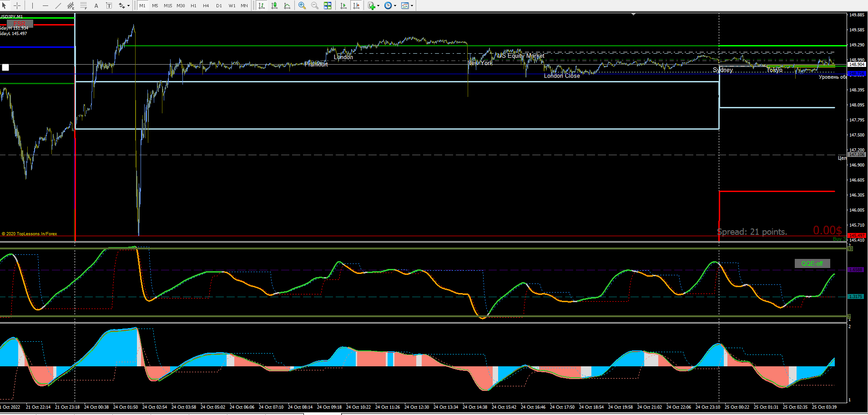Image resolution: width=868 pixels, height=415 pixels.
Task: Click the 'Spread: 21 points.' label
Action: coord(752,232)
